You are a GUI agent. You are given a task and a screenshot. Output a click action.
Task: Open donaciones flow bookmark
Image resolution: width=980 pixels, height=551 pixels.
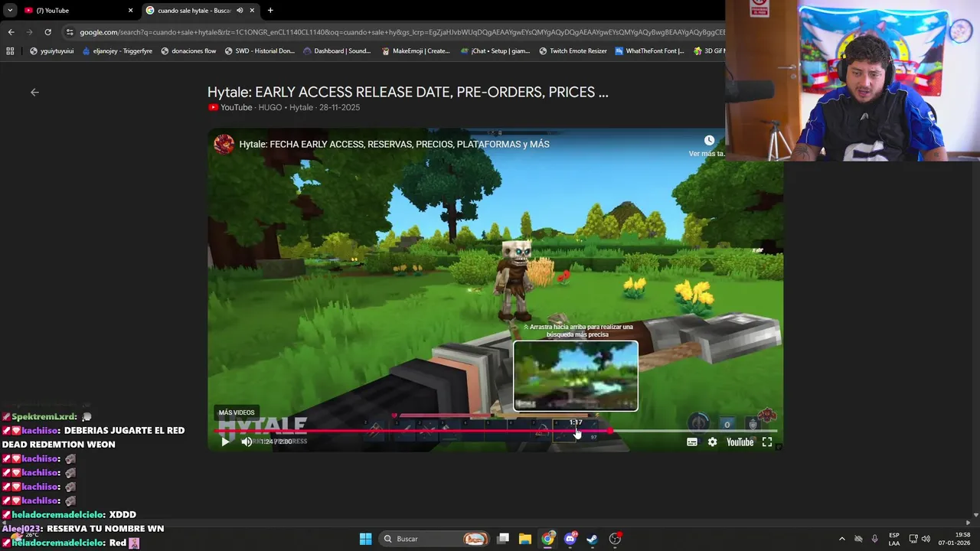point(188,51)
